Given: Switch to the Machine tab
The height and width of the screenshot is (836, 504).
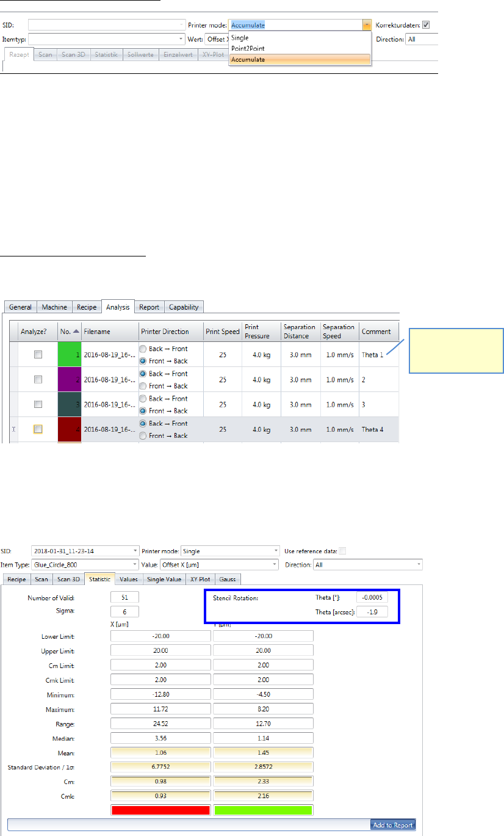Looking at the screenshot, I should click(55, 307).
